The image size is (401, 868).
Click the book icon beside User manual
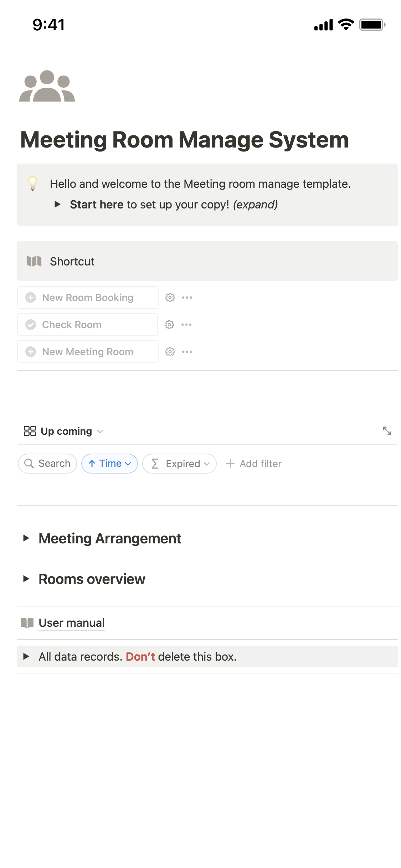pos(27,622)
